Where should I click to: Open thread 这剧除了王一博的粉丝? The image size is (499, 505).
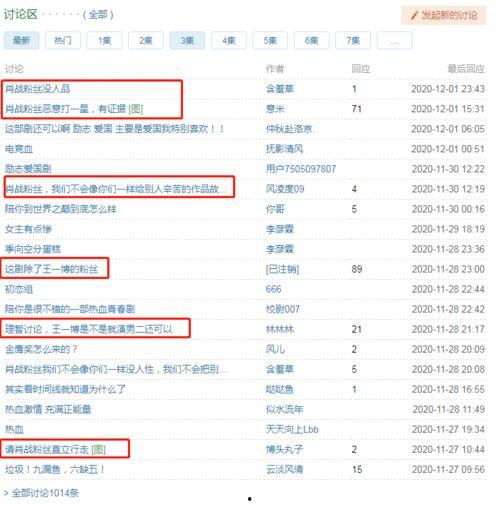(x=51, y=269)
